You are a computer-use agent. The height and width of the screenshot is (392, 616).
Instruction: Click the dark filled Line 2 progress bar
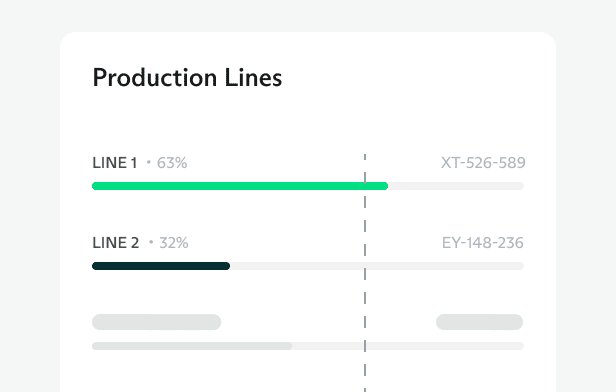[161, 266]
